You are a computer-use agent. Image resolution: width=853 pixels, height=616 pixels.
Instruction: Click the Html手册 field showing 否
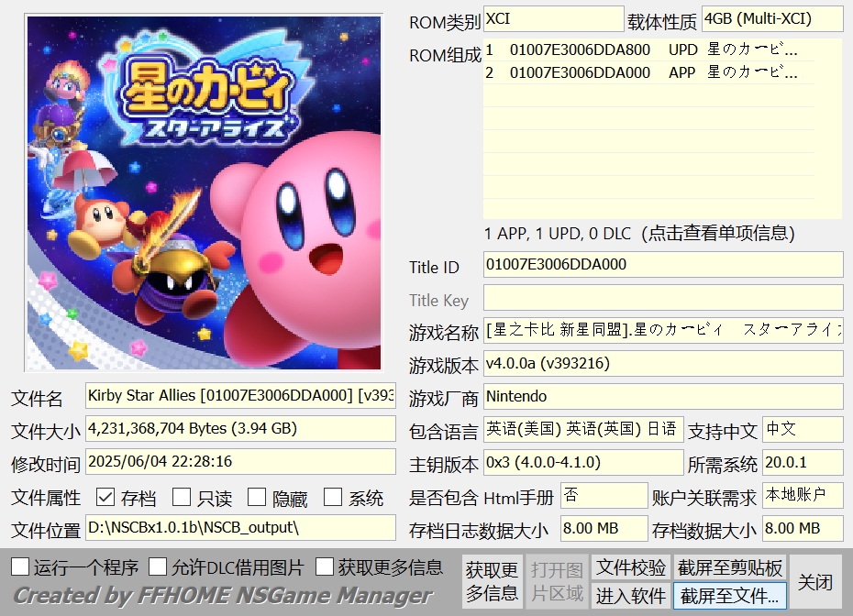click(x=604, y=496)
